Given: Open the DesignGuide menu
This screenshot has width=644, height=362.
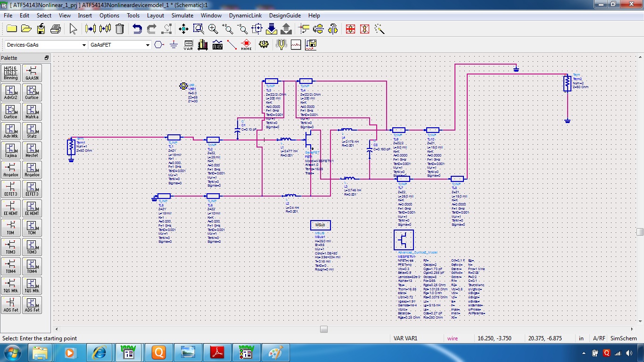Looking at the screenshot, I should click(285, 15).
